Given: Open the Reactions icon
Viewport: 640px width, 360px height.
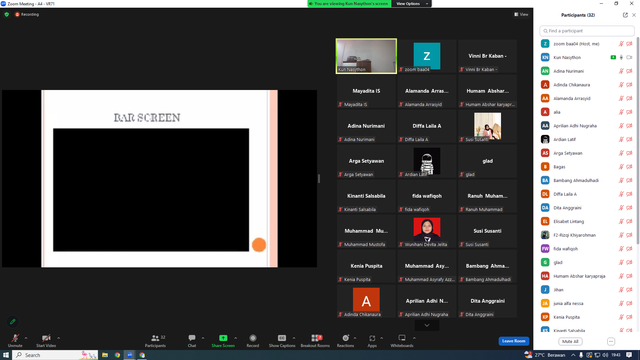Looking at the screenshot, I should coord(346,338).
